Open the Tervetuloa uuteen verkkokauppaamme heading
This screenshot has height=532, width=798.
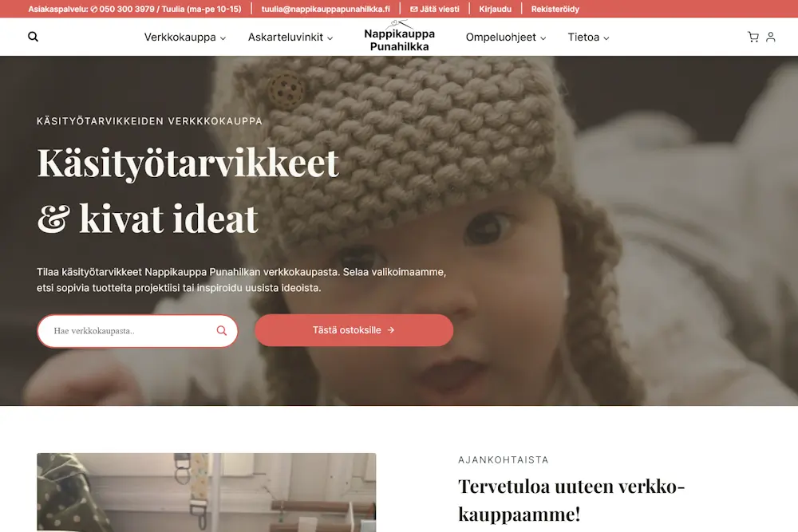click(571, 500)
